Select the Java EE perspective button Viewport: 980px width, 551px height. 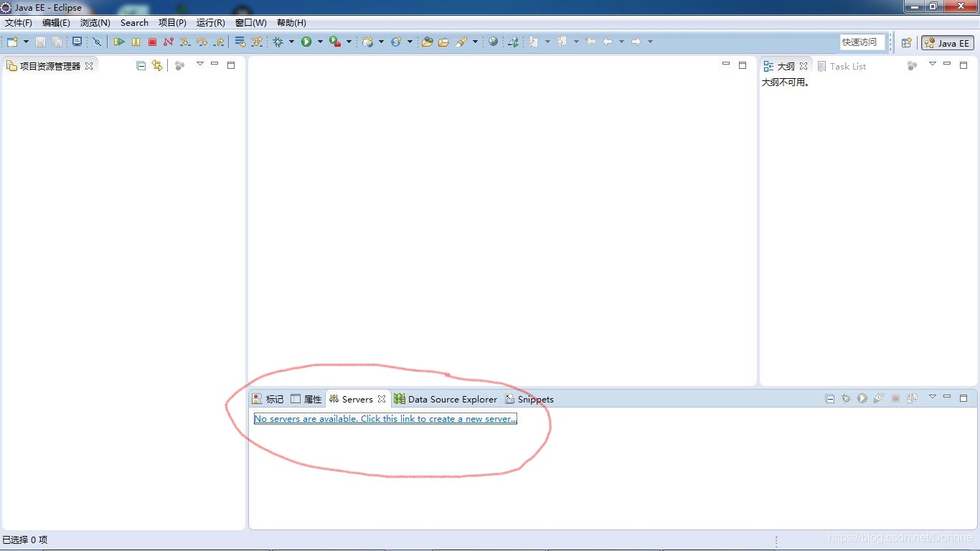(x=948, y=43)
